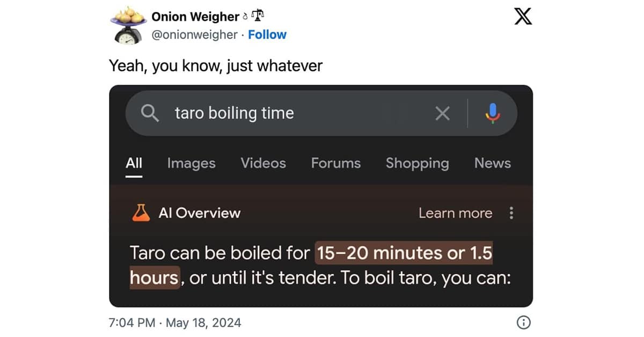
Task: Click the Follow link
Action: [267, 35]
